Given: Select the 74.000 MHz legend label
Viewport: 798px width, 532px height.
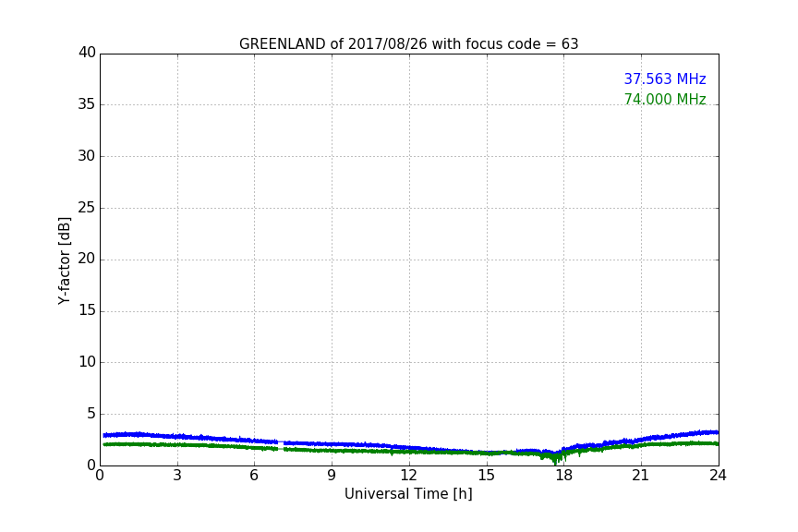Looking at the screenshot, I should 665,99.
